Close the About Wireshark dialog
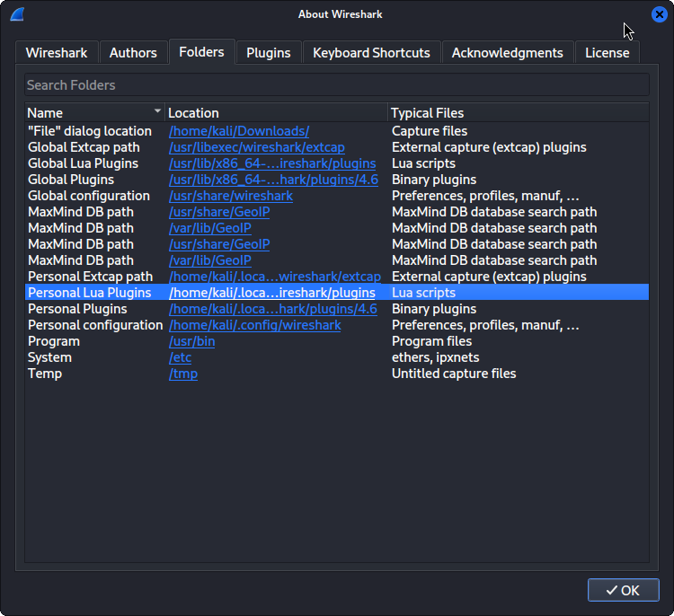This screenshot has height=616, width=674. coord(659,14)
